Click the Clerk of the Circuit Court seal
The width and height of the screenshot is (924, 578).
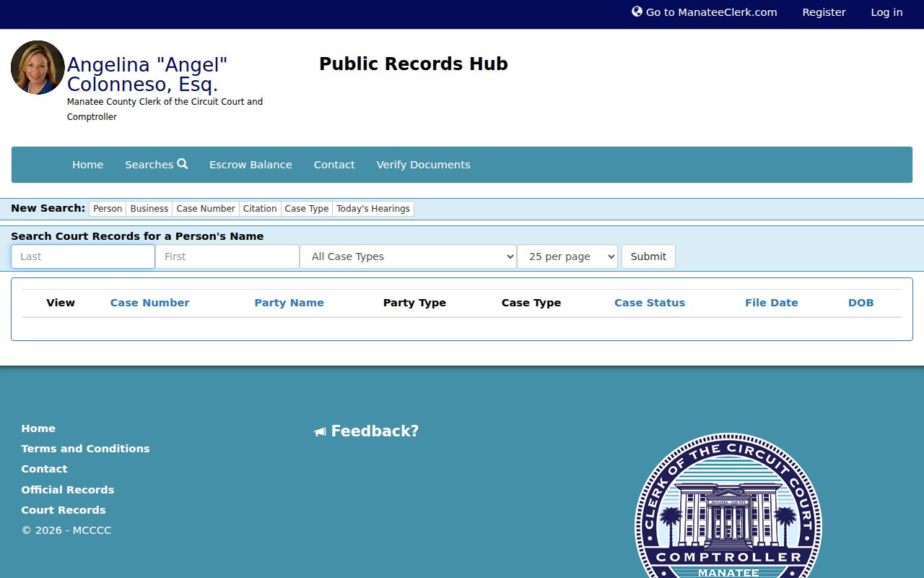(728, 505)
